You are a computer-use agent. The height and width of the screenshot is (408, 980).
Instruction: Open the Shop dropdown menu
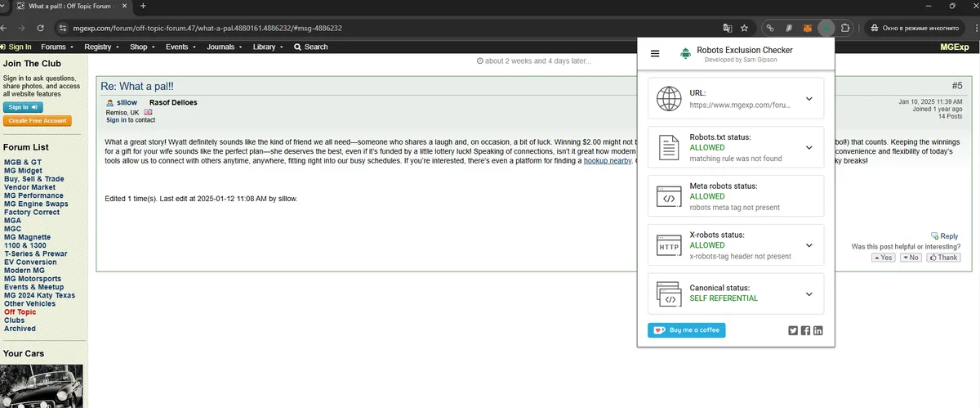(x=142, y=47)
